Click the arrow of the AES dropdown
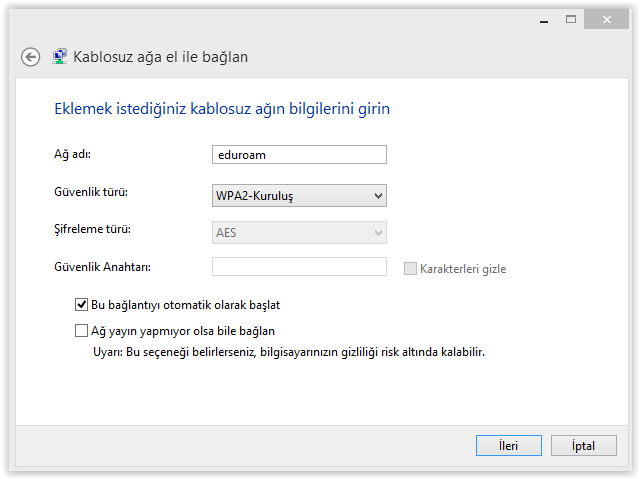Image resolution: width=640 pixels, height=479 pixels. 378,233
